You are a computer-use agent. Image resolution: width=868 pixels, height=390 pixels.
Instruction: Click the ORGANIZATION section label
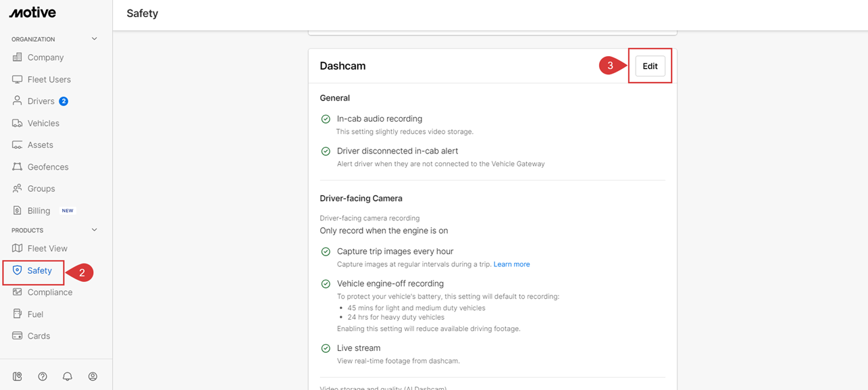(33, 39)
